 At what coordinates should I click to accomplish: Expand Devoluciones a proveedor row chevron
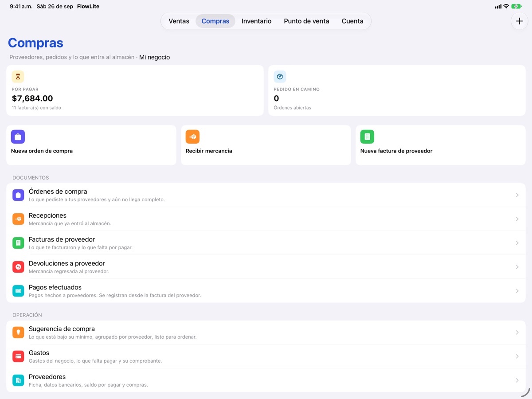[517, 267]
